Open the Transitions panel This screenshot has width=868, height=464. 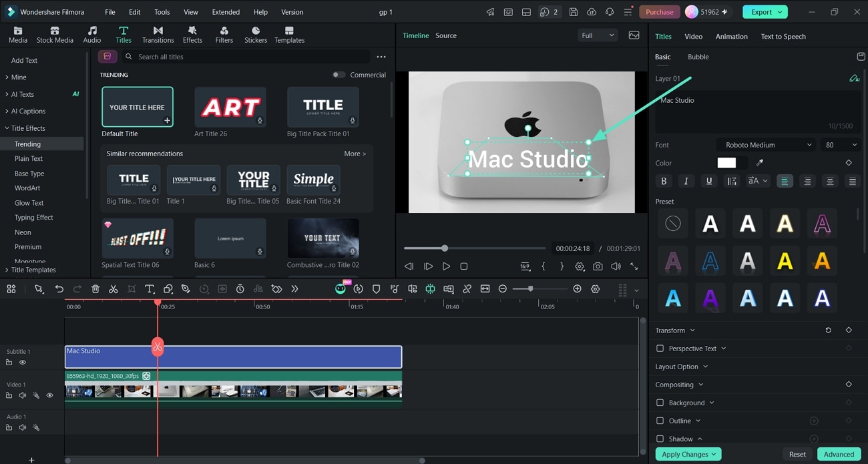click(x=158, y=35)
